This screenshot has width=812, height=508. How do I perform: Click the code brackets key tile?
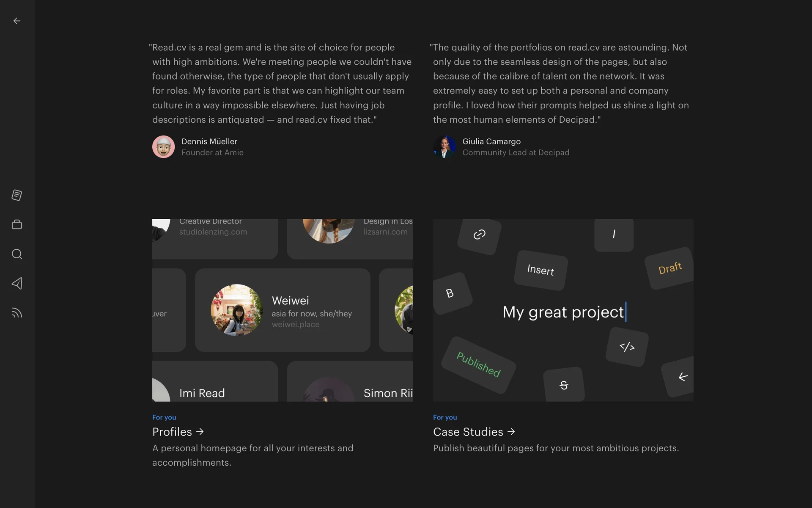tap(627, 347)
